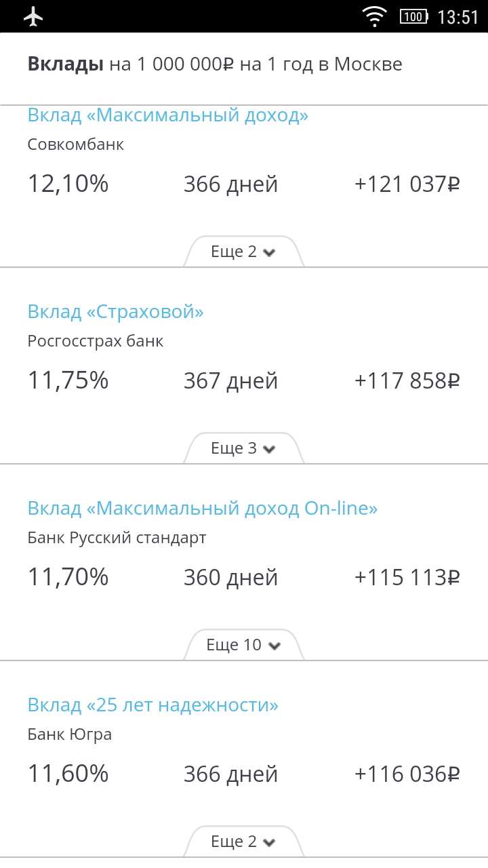Expand "Еще 10" under Банк Русский стандарт
The image size is (488, 868).
(243, 646)
